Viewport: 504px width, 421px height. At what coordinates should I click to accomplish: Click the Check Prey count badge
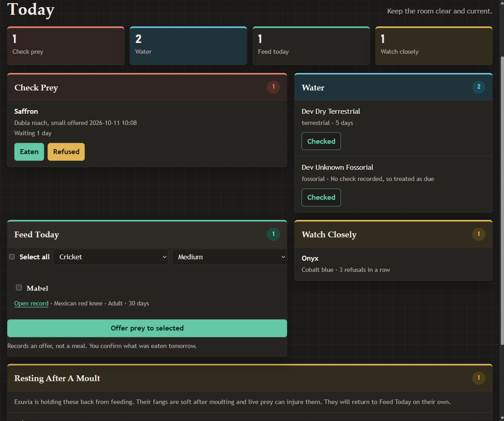(274, 87)
